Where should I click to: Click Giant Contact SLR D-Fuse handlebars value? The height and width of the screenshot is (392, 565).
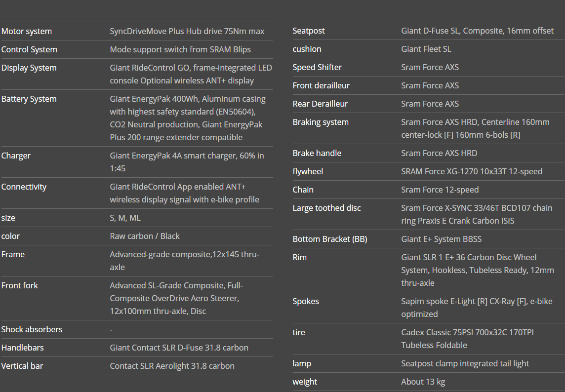pyautogui.click(x=179, y=348)
